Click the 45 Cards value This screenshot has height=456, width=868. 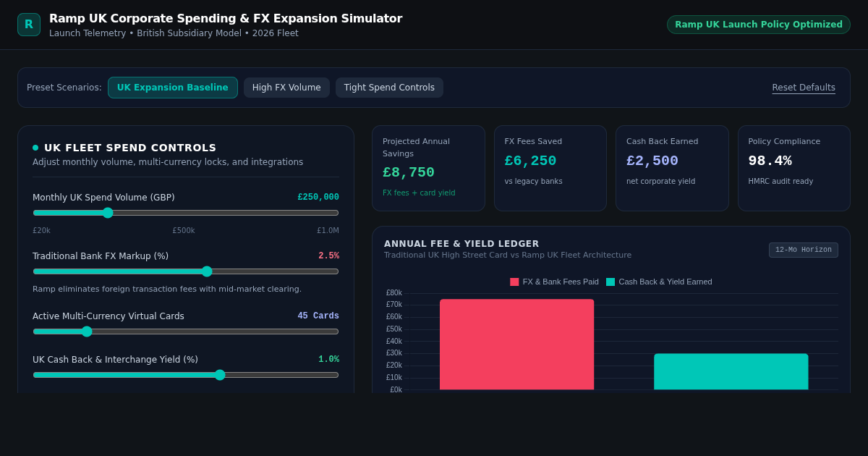pos(318,316)
